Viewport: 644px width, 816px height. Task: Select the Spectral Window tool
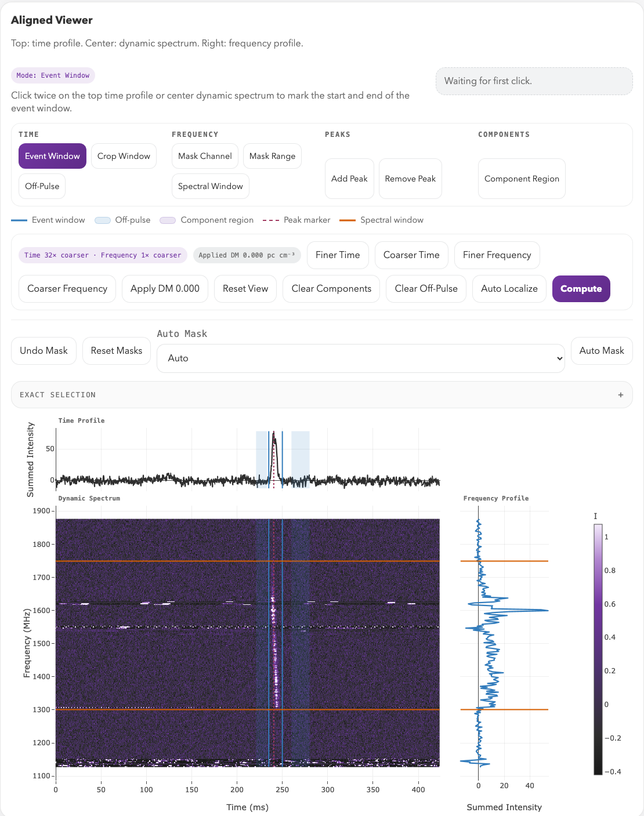(210, 186)
